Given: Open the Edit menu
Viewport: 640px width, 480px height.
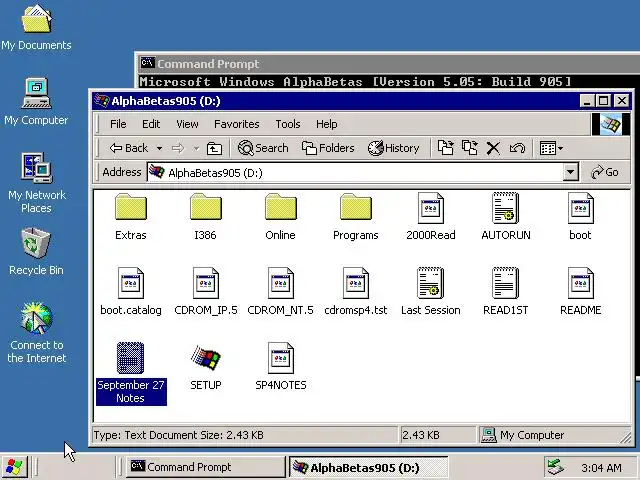Looking at the screenshot, I should pos(151,124).
